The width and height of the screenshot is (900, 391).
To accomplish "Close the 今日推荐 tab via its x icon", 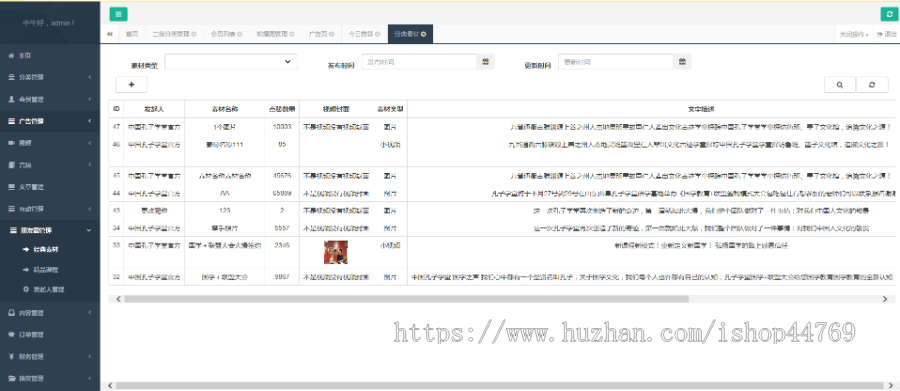I will tap(378, 34).
